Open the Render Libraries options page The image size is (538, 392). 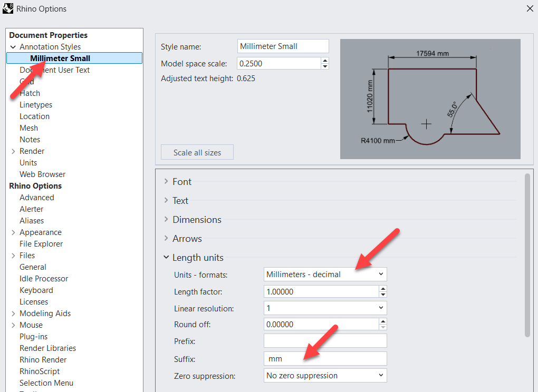pos(47,348)
